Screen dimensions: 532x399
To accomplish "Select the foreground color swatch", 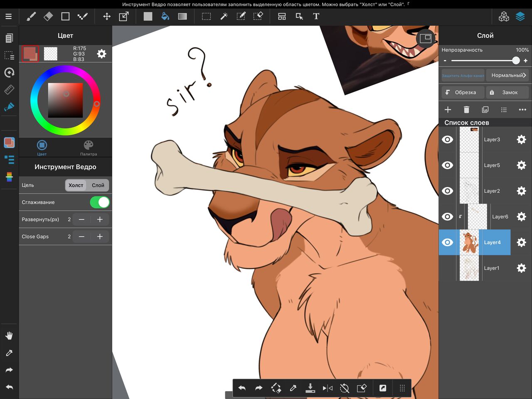I will (x=30, y=54).
